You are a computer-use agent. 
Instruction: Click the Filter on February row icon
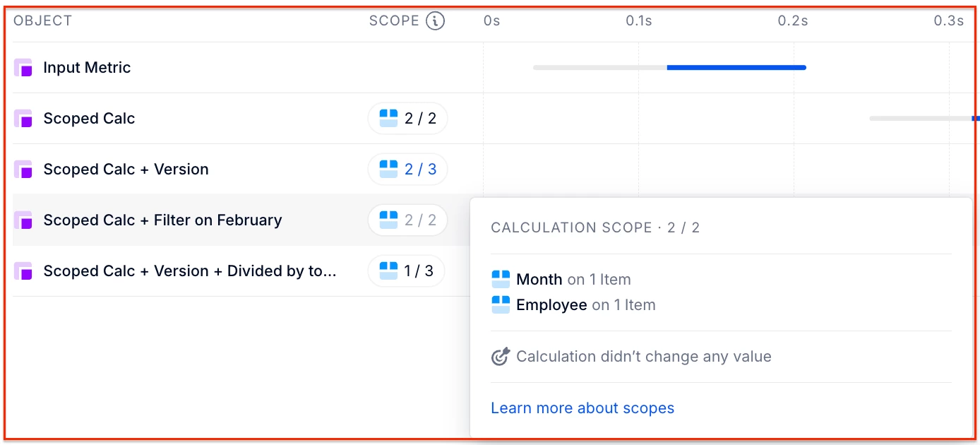[x=23, y=220]
